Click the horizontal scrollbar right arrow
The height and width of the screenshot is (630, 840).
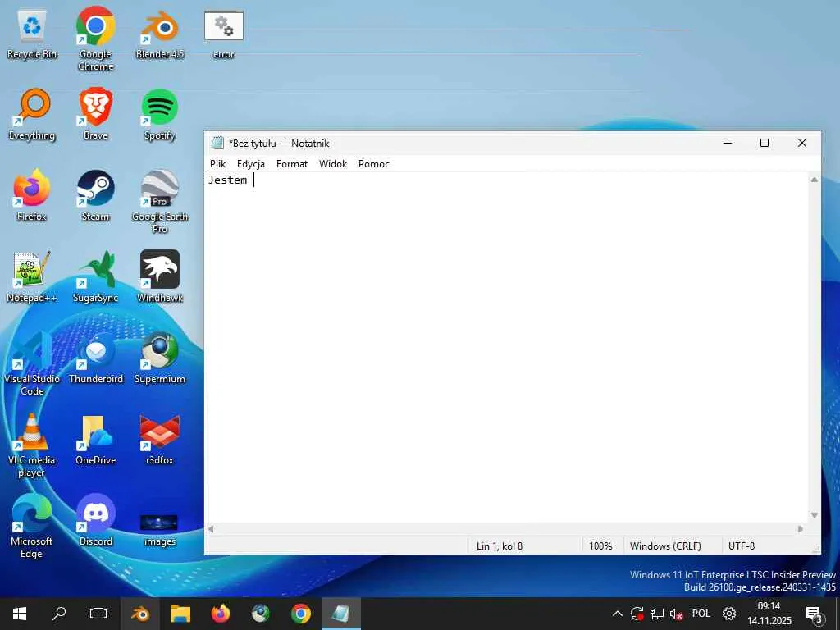[801, 529]
